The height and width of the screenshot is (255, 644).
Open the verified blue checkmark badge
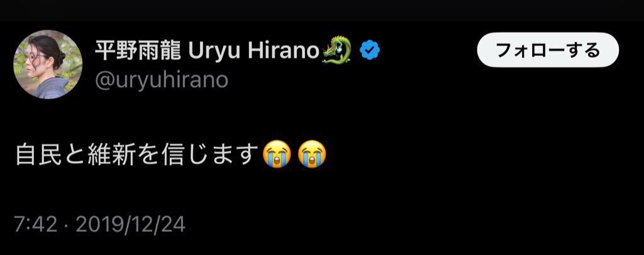click(370, 50)
